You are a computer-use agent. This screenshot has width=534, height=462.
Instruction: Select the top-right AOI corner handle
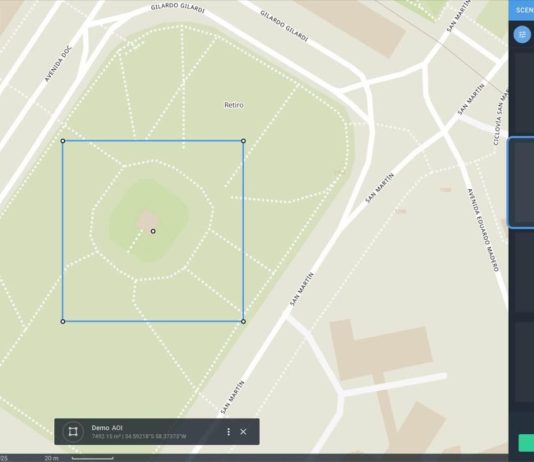coord(243,141)
